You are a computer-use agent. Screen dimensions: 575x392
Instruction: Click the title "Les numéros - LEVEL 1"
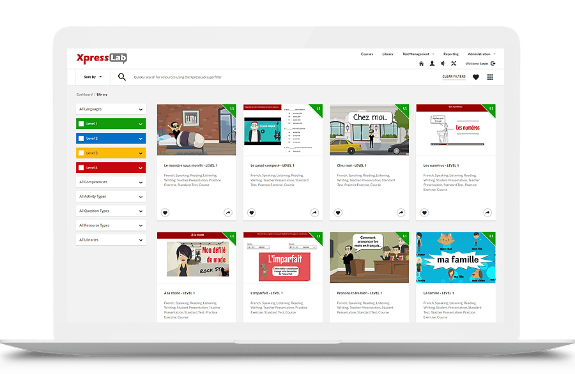441,165
